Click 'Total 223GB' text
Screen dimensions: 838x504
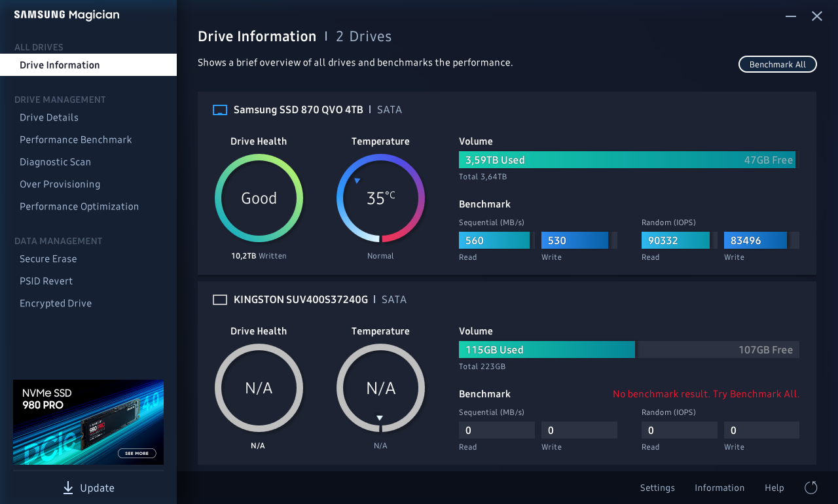[482, 367]
